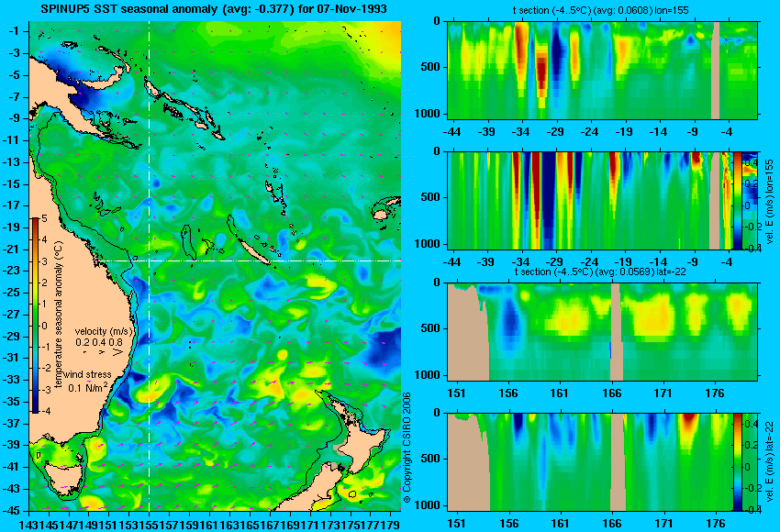Click the '179' longitude tick on the map axis
This screenshot has height=532, width=780.
tap(391, 524)
